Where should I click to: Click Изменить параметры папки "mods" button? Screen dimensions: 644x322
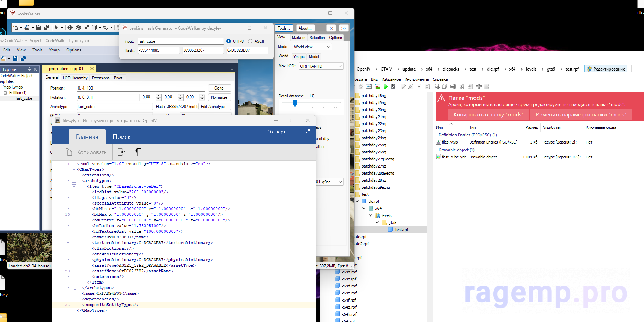581,115
